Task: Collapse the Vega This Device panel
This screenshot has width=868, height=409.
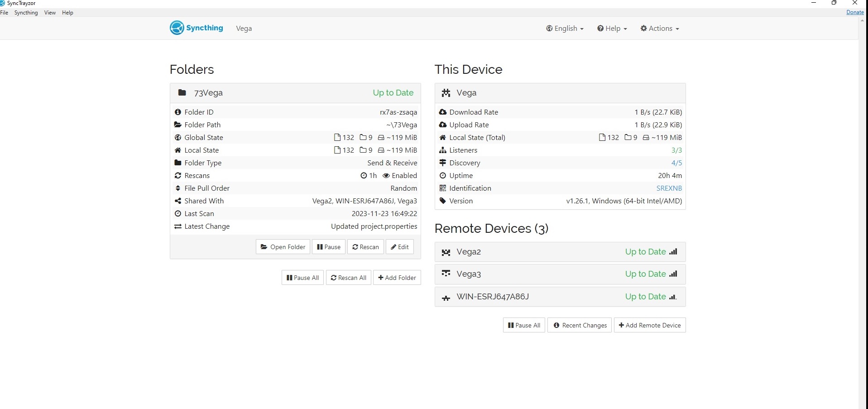Action: (x=560, y=93)
